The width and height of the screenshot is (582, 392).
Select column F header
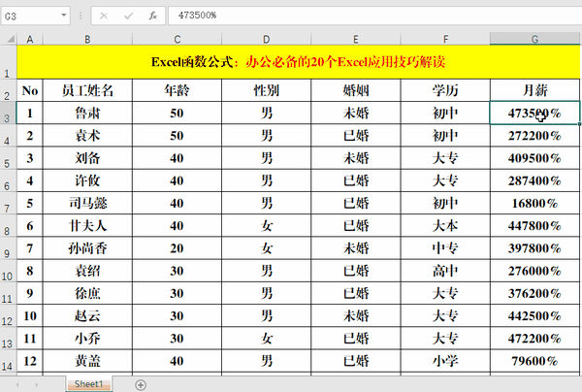pyautogui.click(x=445, y=39)
